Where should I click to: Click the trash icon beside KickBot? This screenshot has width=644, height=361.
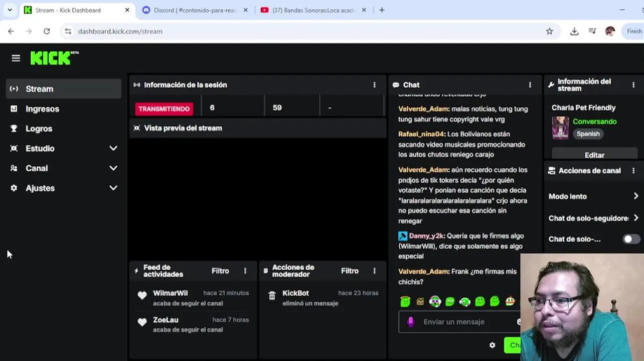(x=272, y=296)
